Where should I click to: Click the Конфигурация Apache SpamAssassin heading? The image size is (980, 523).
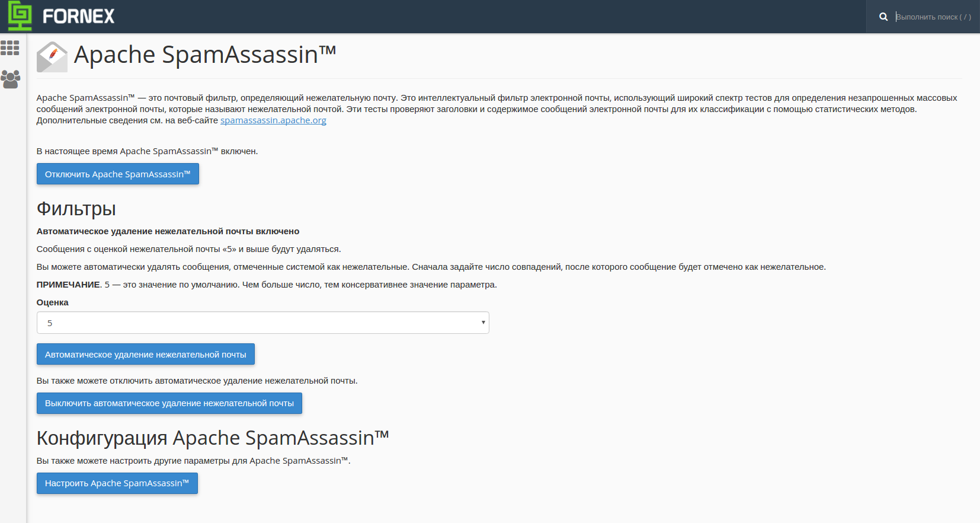pos(213,438)
